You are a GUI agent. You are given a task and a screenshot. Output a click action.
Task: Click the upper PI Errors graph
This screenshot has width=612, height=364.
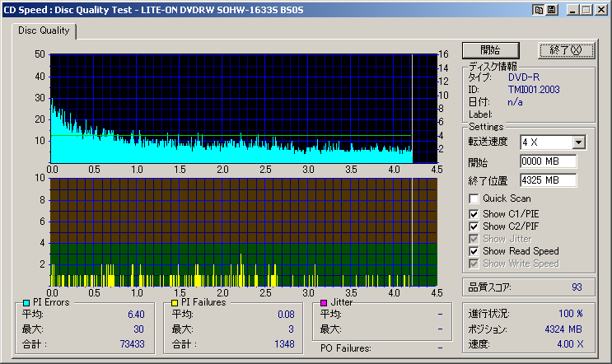click(244, 109)
